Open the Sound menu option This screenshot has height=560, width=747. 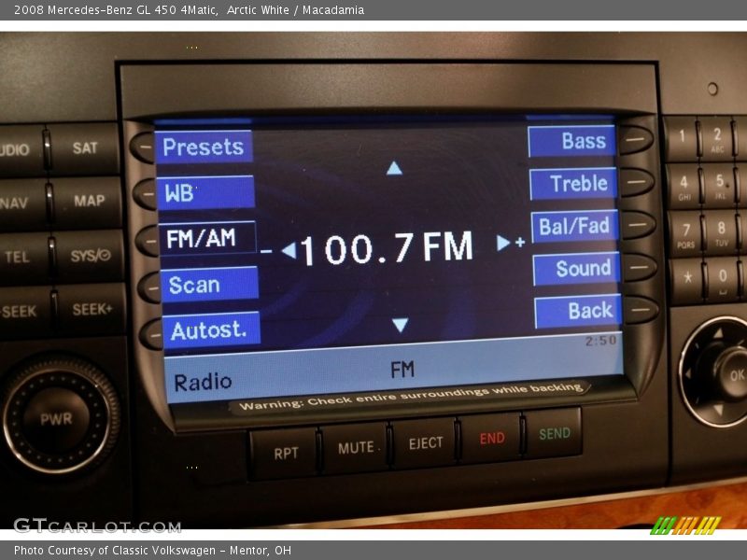tap(576, 269)
